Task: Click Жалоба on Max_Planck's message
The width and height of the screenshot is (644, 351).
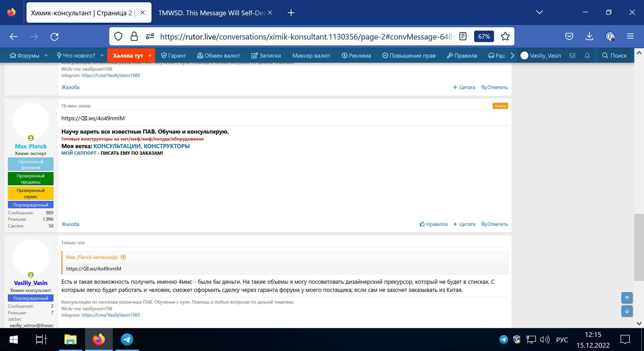Action: coord(70,224)
